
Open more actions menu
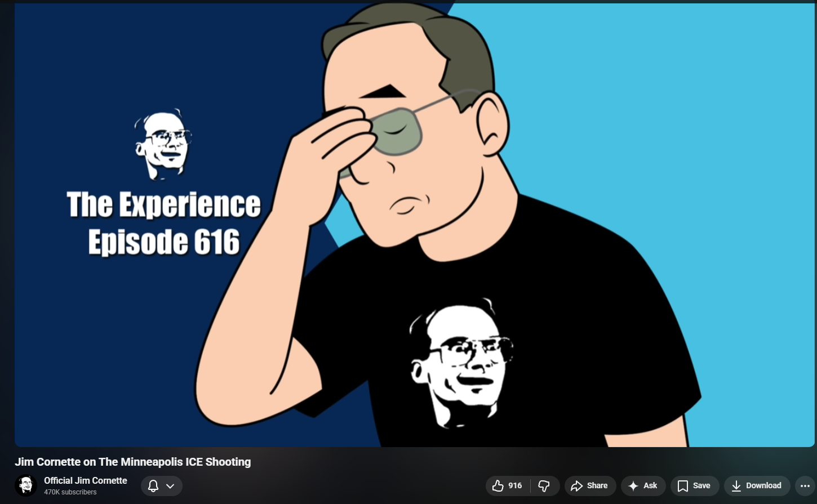click(x=805, y=486)
